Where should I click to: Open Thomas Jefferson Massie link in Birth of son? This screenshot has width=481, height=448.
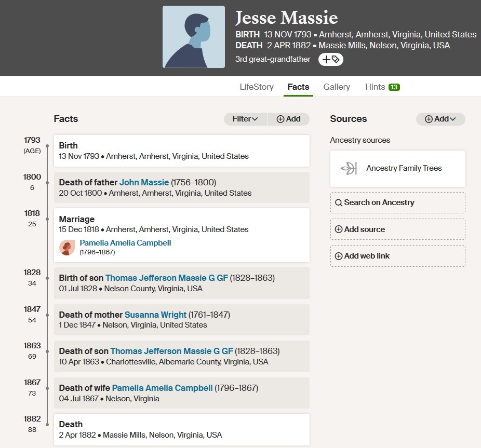tap(167, 278)
